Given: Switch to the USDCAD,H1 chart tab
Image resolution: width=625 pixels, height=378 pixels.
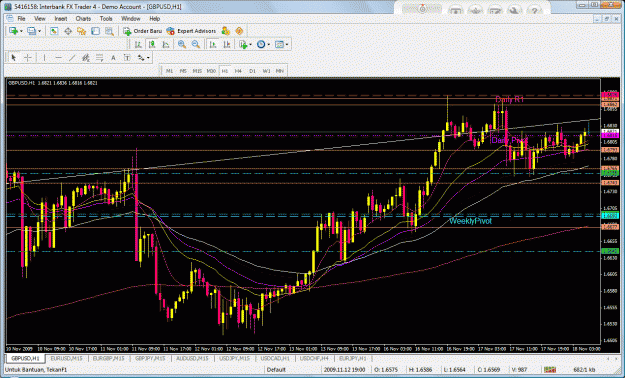Looking at the screenshot, I should 275,358.
